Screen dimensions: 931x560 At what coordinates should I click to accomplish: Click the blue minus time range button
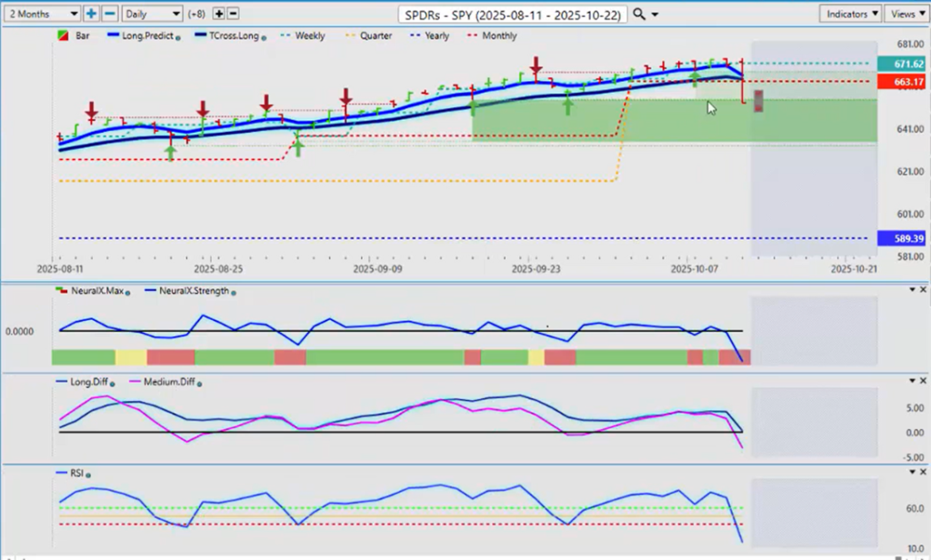pos(108,14)
